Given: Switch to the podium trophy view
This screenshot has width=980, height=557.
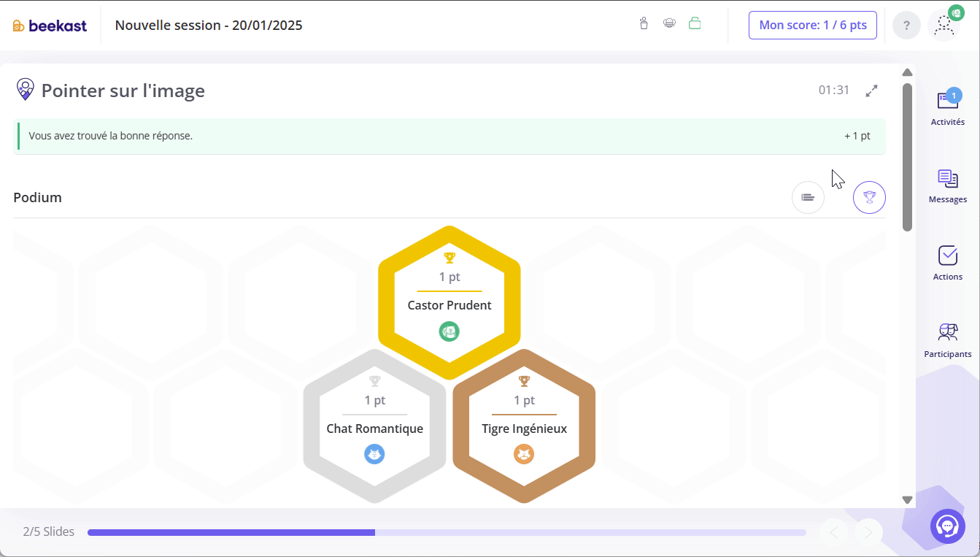Looking at the screenshot, I should click(x=869, y=197).
